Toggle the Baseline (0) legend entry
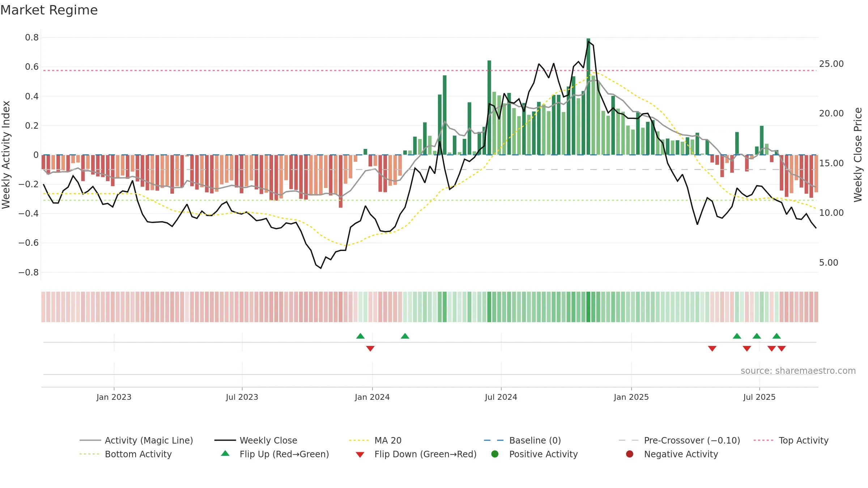This screenshot has width=868, height=488. point(522,440)
